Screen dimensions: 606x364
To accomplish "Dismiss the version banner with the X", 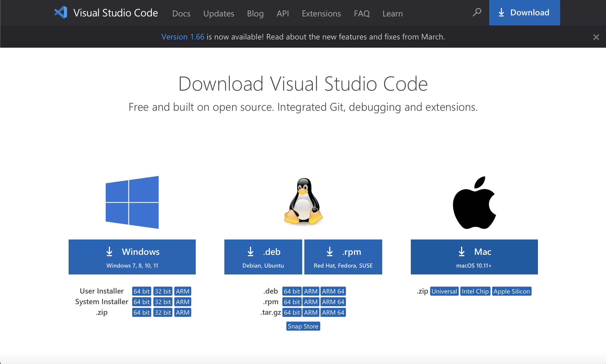I will pos(596,37).
